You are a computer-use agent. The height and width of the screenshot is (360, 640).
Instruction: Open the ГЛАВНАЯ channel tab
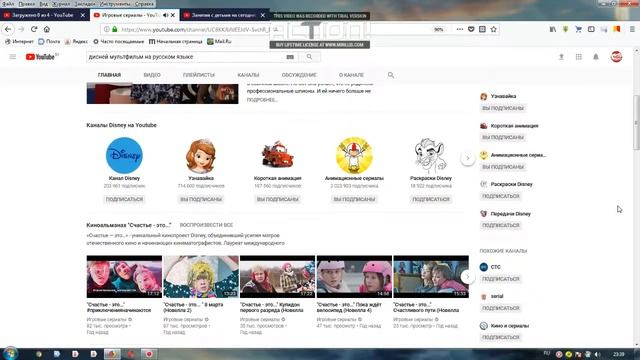tap(109, 75)
